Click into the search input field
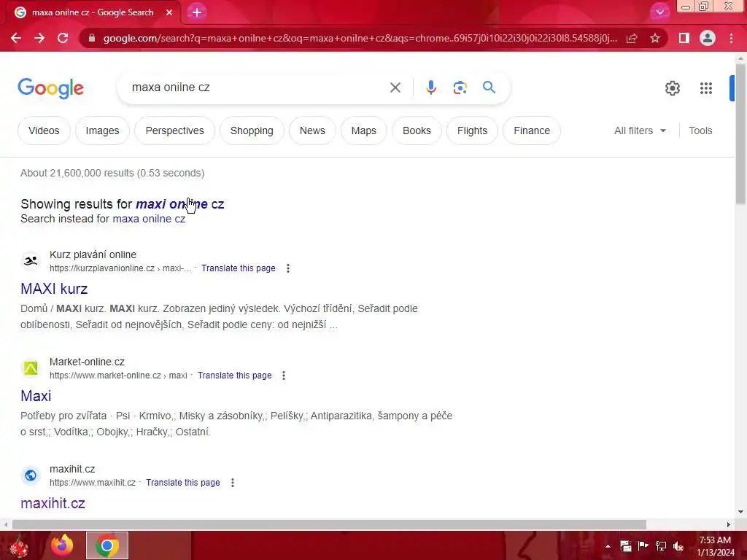This screenshot has height=560, width=747. pos(258,87)
